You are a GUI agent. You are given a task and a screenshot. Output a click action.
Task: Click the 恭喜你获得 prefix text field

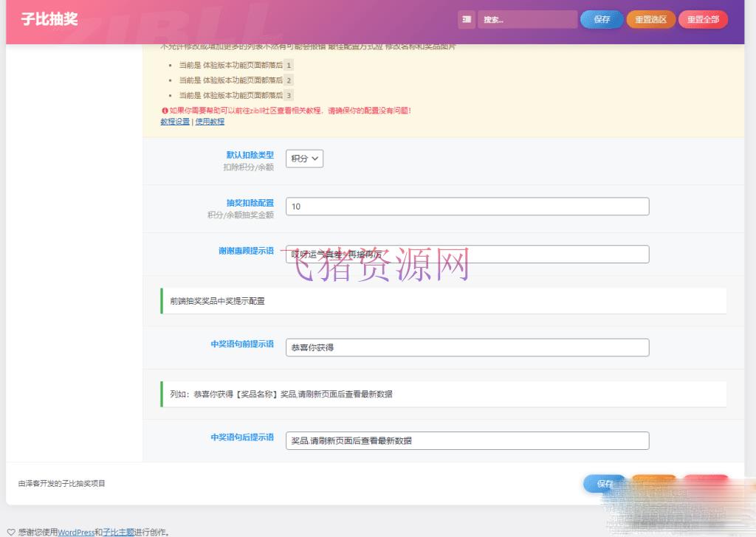[x=467, y=347]
